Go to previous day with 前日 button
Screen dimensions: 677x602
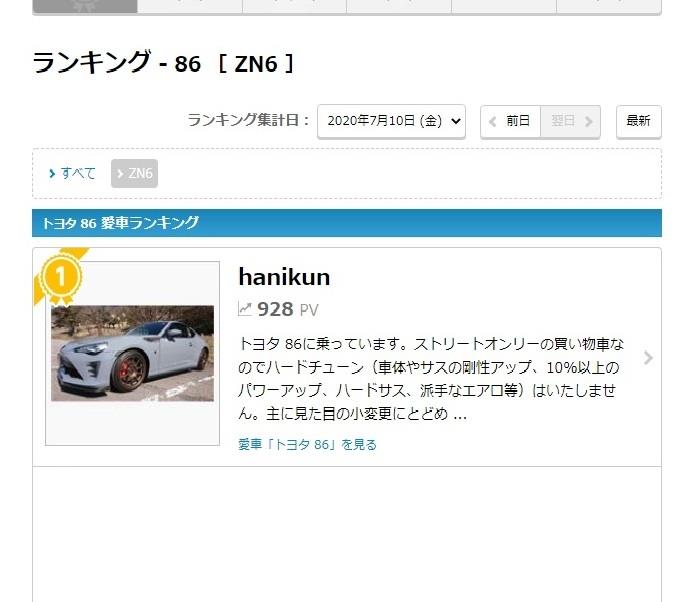coord(510,121)
